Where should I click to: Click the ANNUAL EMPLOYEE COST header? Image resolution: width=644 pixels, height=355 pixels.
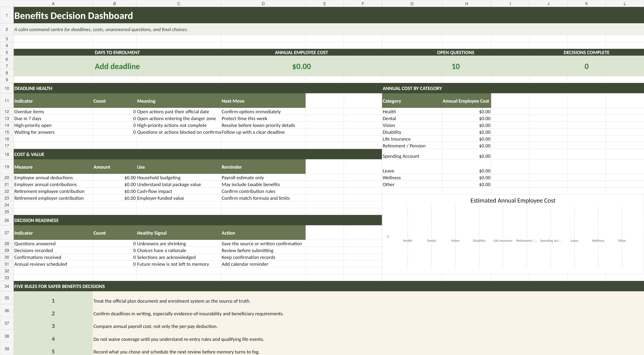click(x=301, y=53)
